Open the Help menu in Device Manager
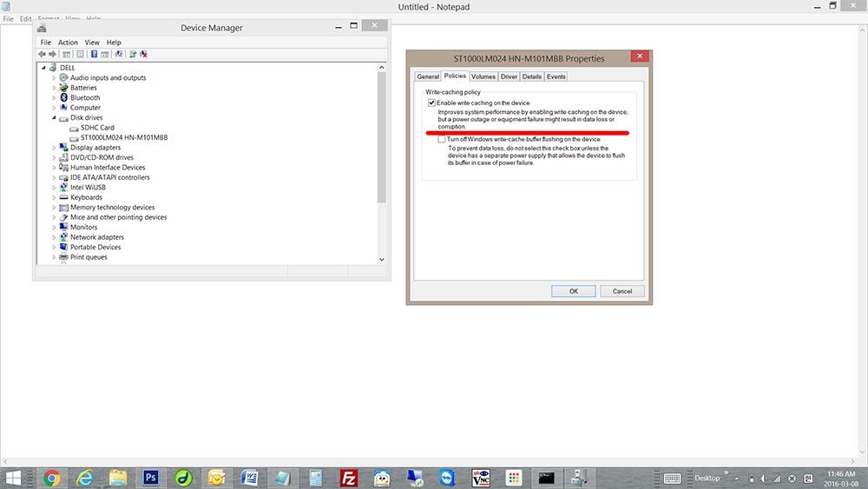This screenshot has height=489, width=868. 114,42
